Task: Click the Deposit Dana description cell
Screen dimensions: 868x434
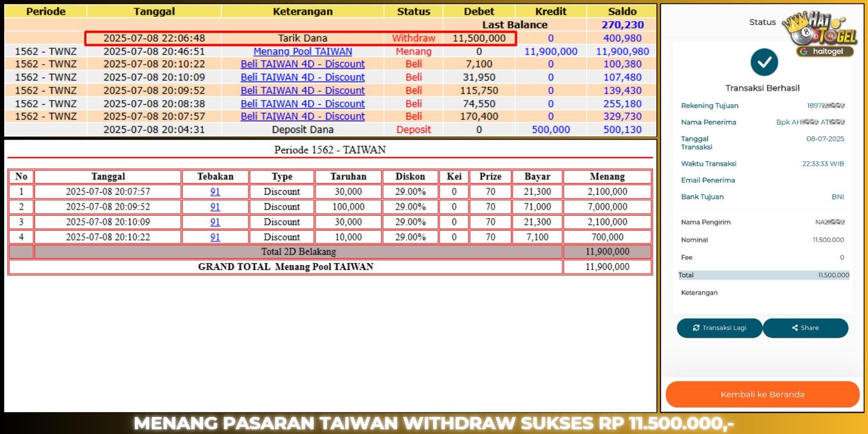Action: point(303,130)
